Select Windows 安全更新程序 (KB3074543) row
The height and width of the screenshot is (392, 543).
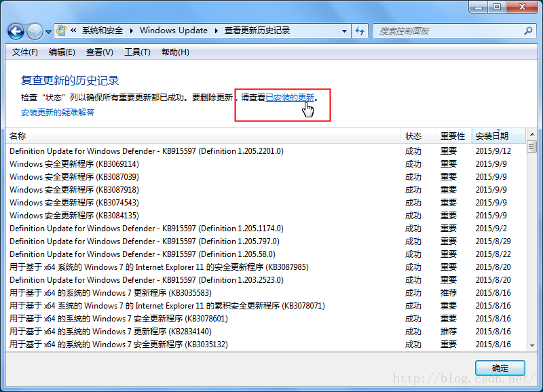266,203
